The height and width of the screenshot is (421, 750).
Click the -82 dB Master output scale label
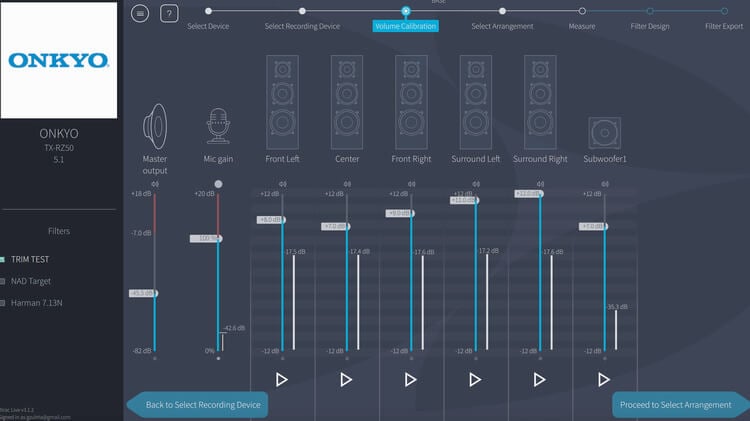142,351
